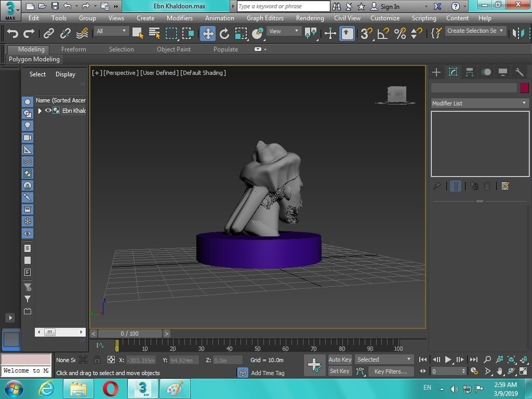The image size is (532, 399).
Task: Open the Hierarchy panel tab icon
Action: pos(470,72)
